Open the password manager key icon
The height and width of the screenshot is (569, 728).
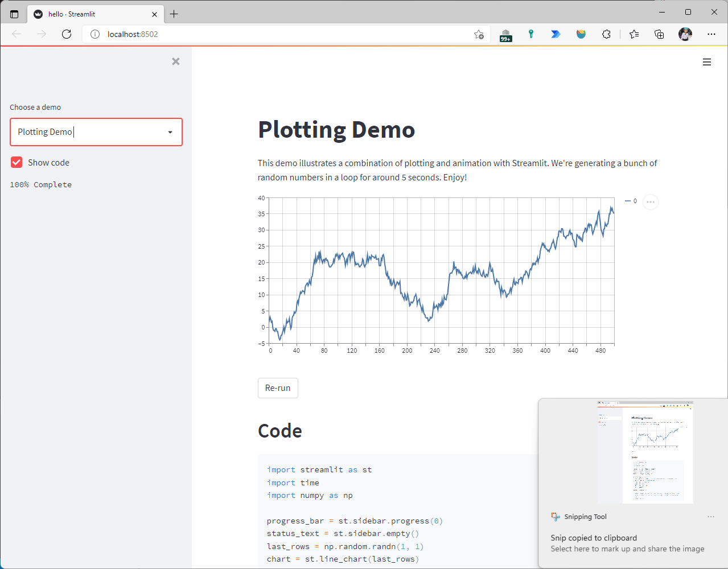(530, 34)
